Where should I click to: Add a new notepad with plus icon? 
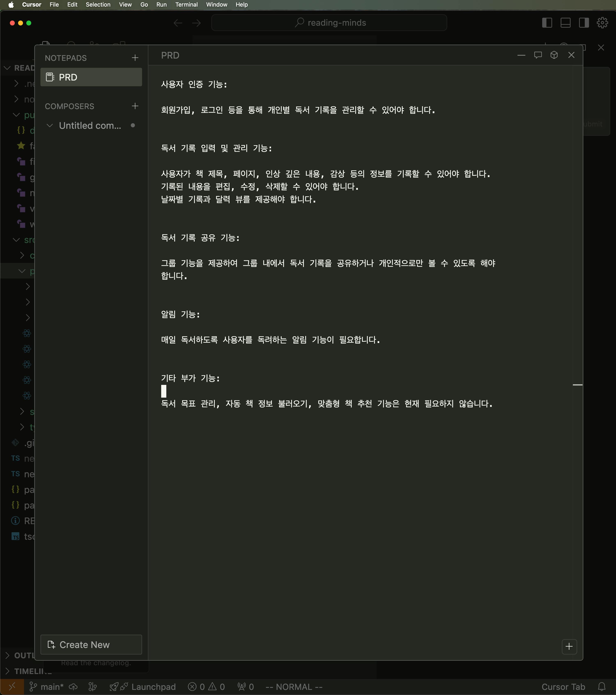click(135, 58)
